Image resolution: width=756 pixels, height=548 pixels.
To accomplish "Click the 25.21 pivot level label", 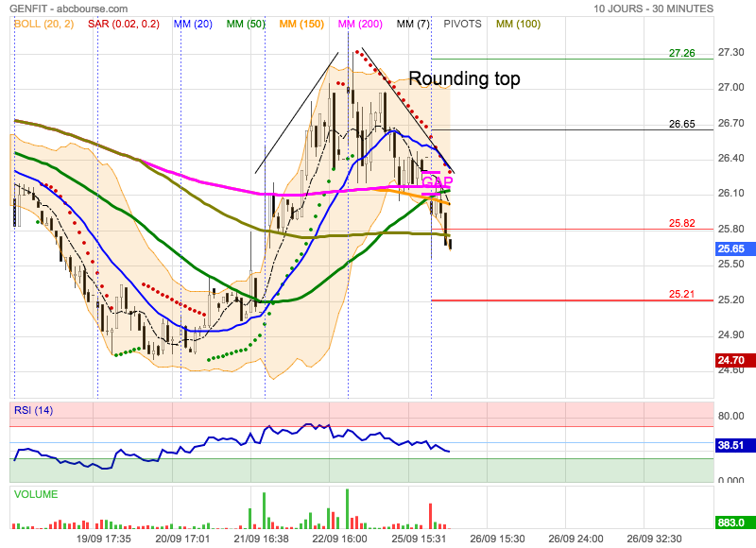I will [681, 294].
